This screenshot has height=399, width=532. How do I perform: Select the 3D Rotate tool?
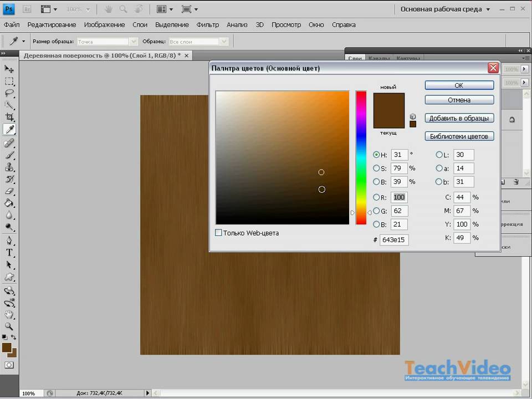pos(9,291)
